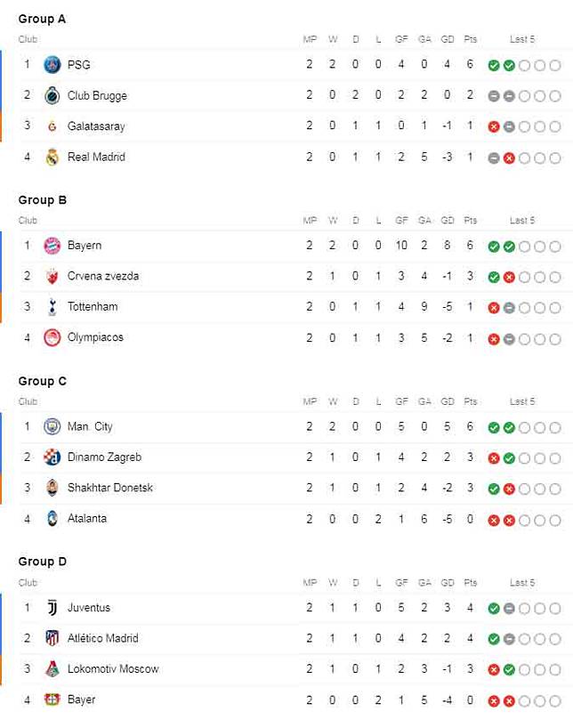The width and height of the screenshot is (573, 728).
Task: Click the Group C heading
Action: point(43,381)
